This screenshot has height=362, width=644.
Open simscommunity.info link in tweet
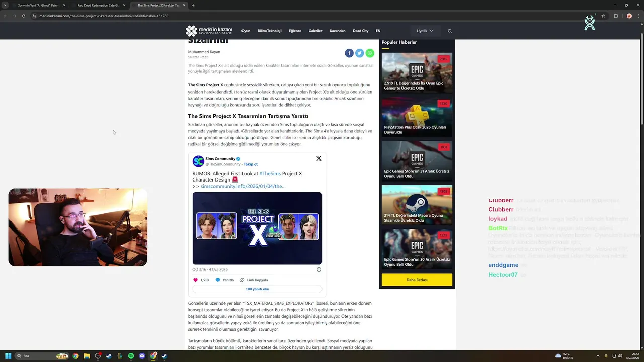coord(243,186)
